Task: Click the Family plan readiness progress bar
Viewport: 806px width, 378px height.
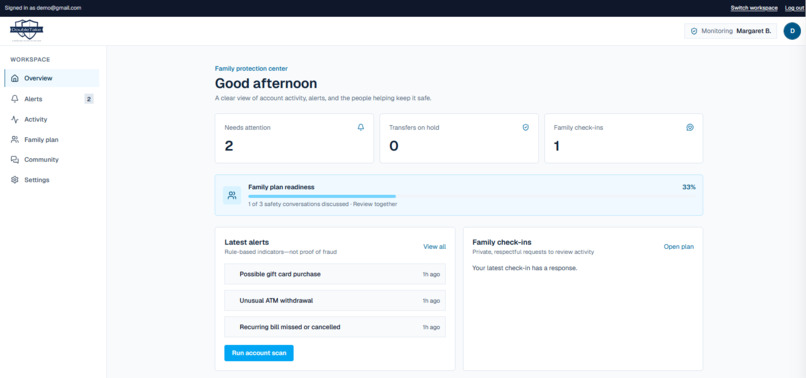Action: click(472, 196)
